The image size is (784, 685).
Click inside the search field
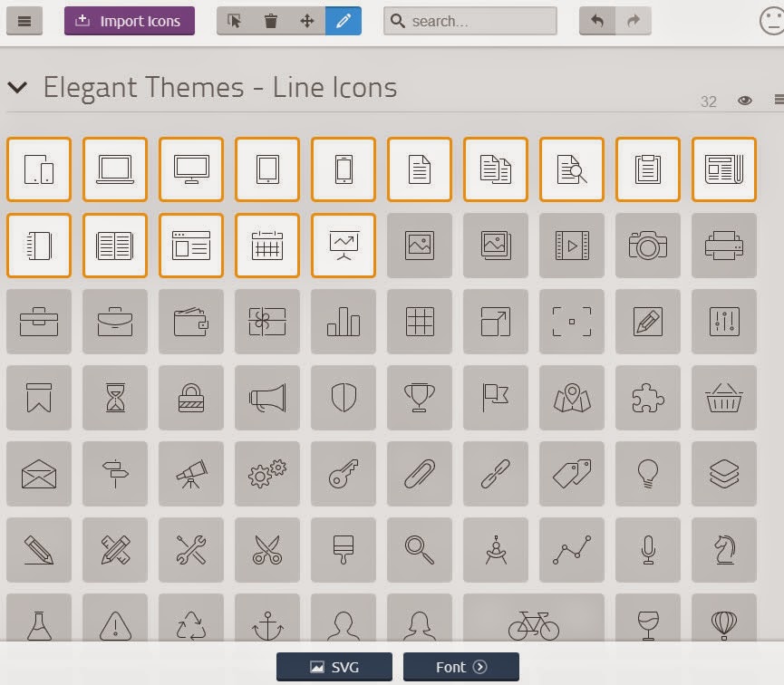[x=471, y=20]
